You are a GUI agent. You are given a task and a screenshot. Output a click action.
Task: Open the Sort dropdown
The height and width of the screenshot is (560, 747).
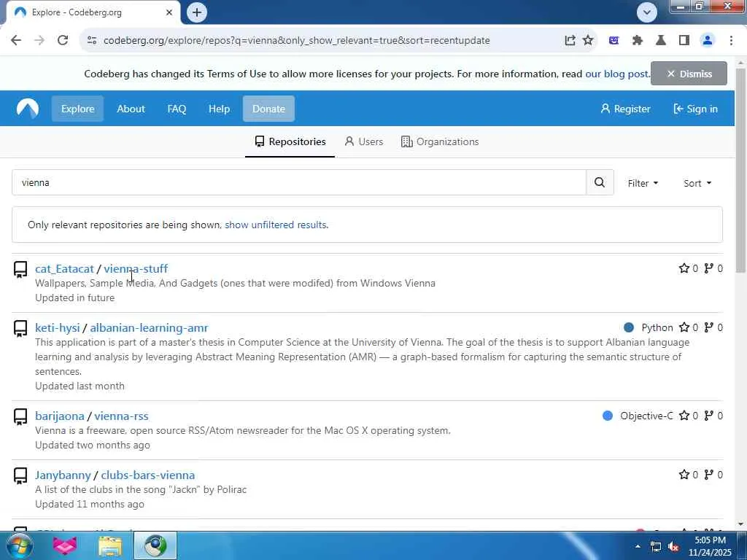(x=697, y=183)
